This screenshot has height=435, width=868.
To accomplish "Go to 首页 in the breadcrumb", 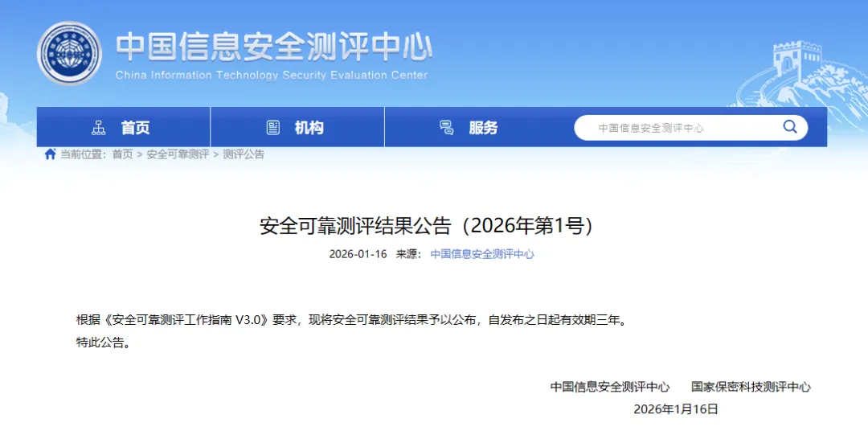I will [122, 154].
